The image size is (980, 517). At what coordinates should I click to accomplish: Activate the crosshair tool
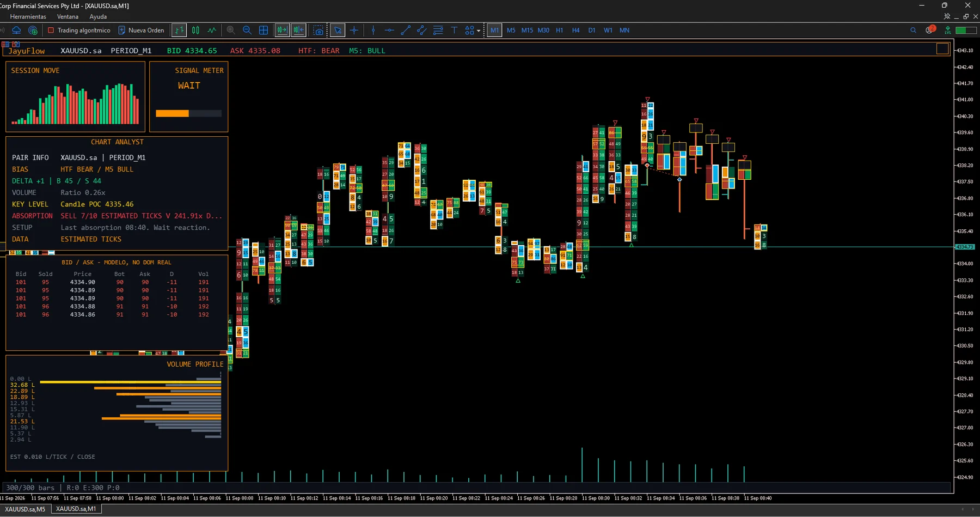(x=354, y=31)
